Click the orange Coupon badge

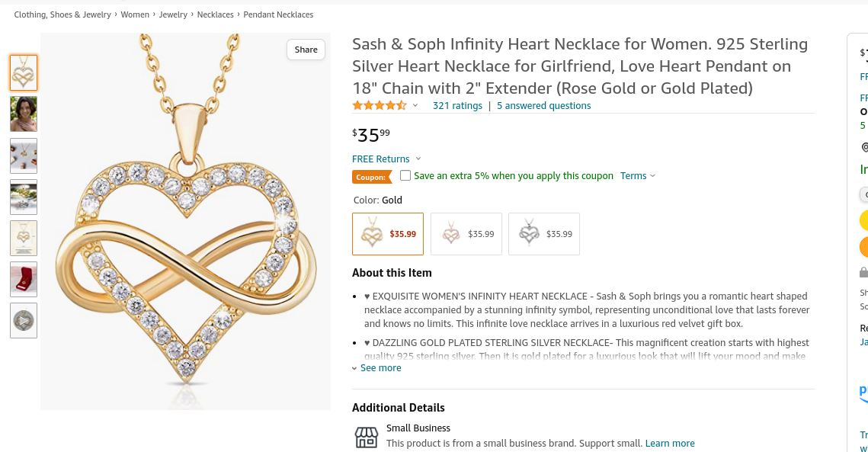371,177
